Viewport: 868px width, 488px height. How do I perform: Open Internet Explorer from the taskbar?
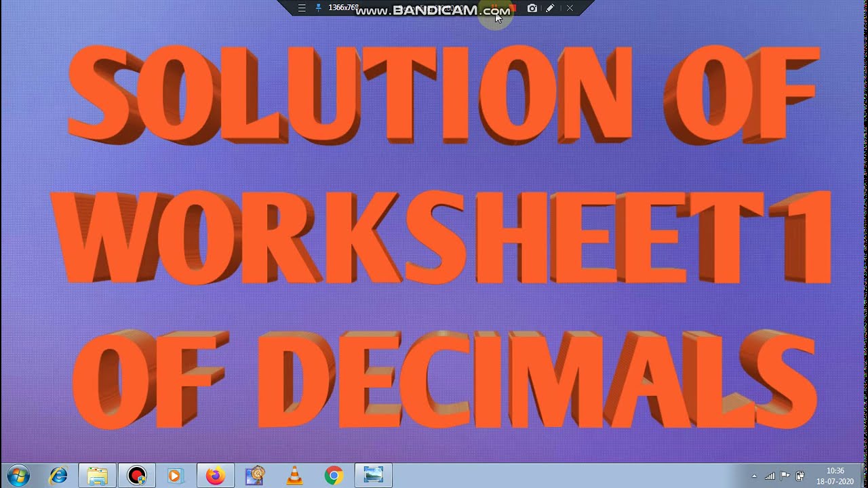[58, 475]
